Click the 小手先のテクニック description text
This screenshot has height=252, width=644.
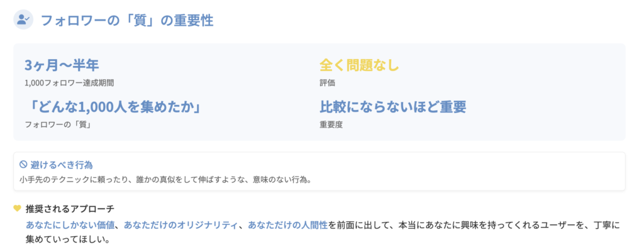coord(165,180)
